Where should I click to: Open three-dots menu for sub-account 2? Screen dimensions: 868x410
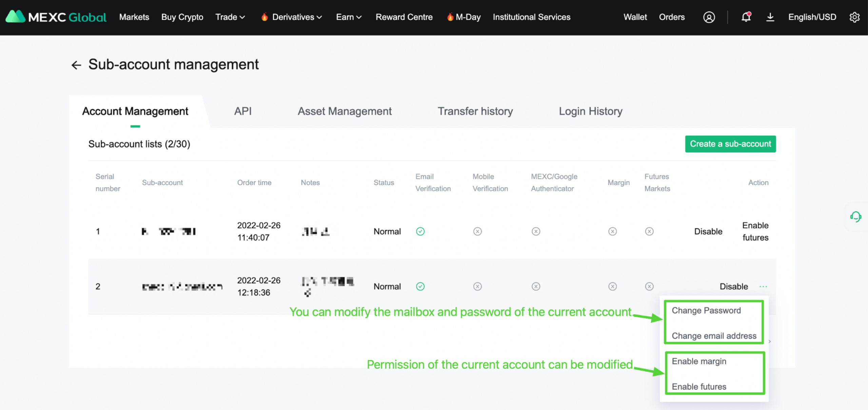pos(763,287)
